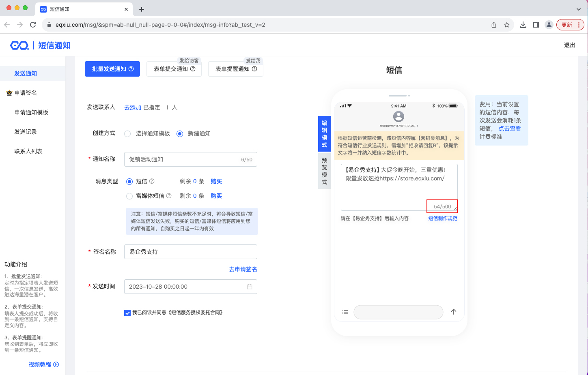588x375 pixels.
Task: Click the 去添加 contacts link
Action: tap(133, 107)
